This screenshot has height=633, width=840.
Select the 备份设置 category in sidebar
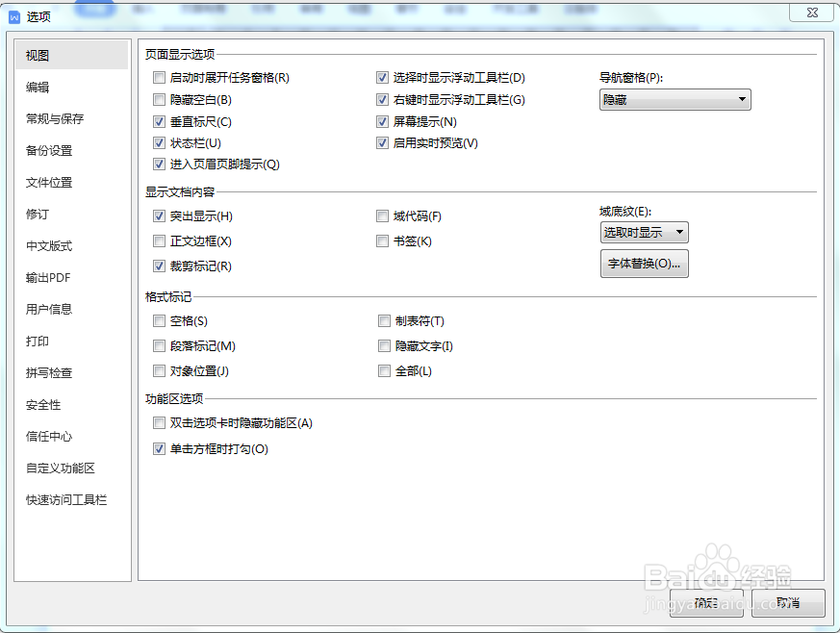pos(53,150)
